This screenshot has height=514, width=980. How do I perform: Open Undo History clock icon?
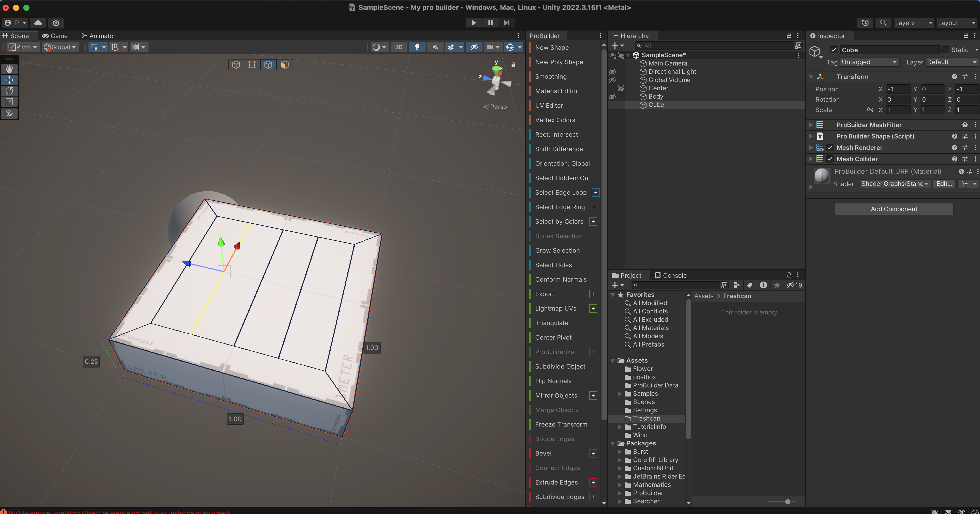865,23
